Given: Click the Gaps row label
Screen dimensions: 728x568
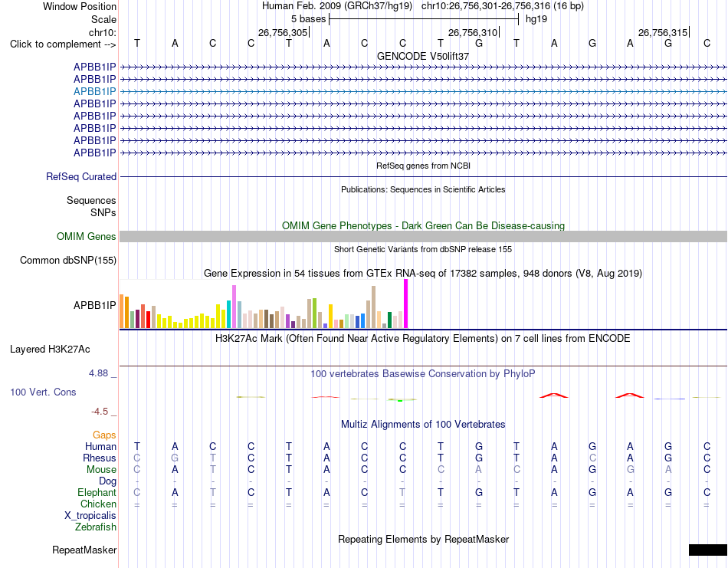Looking at the screenshot, I should 104,435.
